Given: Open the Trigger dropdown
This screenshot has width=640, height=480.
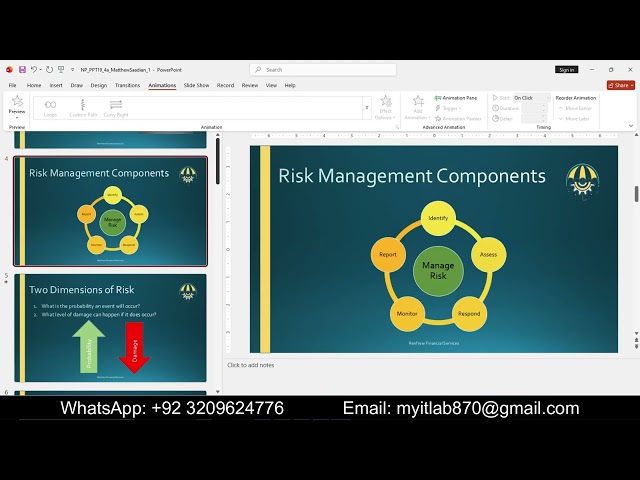Looking at the screenshot, I should click(x=448, y=108).
